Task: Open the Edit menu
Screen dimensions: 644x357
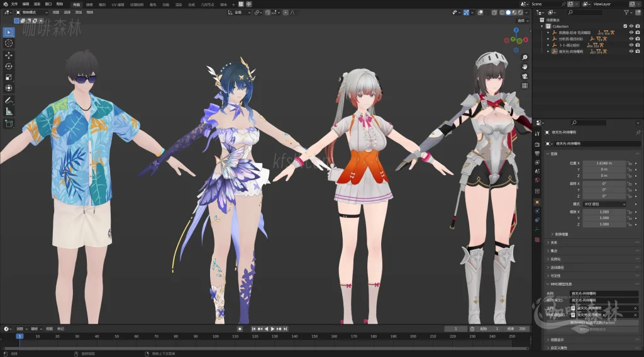Action: [25, 4]
